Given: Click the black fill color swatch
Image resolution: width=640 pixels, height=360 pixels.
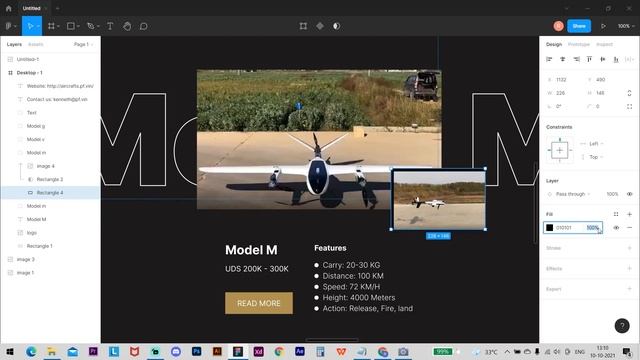Looking at the screenshot, I should click(x=550, y=228).
